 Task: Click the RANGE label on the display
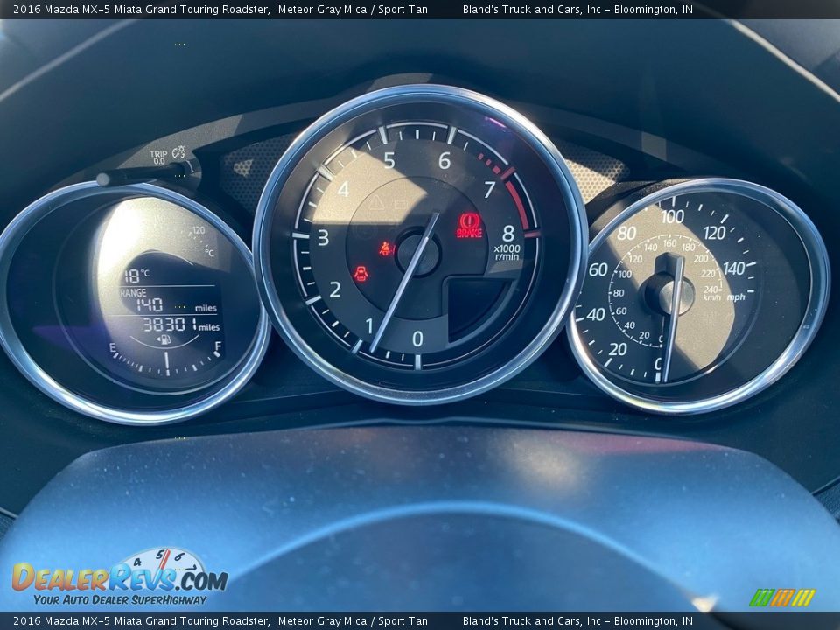(x=133, y=293)
